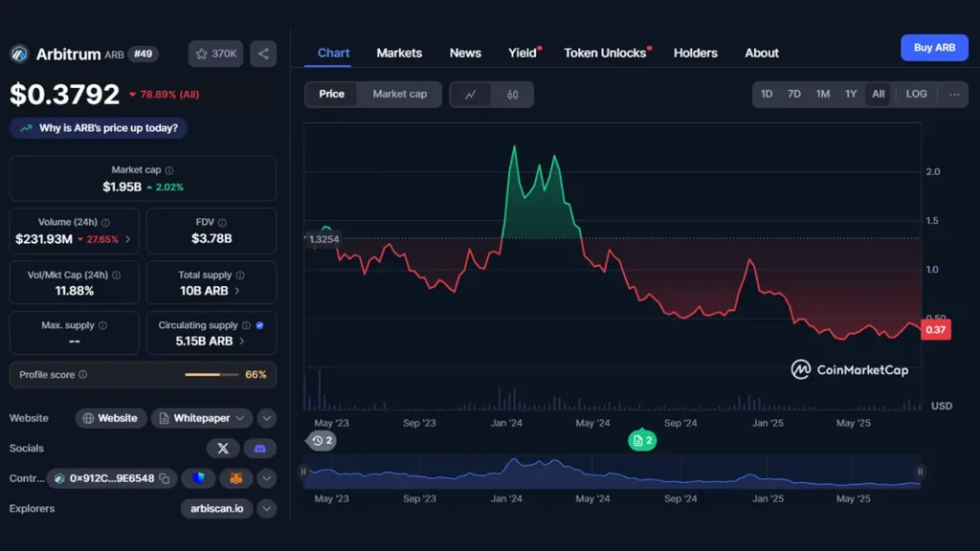Click the Arbitrum logo icon
The image size is (980, 551).
click(19, 54)
